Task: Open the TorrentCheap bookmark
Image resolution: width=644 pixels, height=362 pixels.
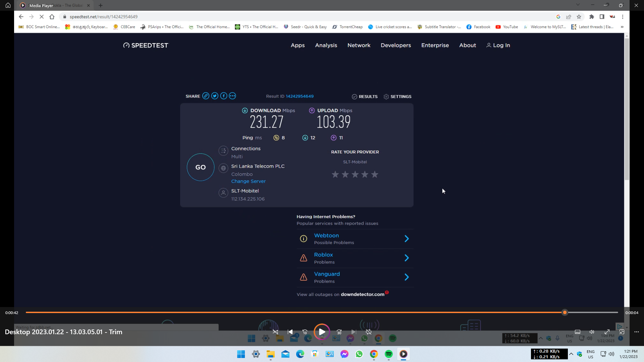Action: pos(347,27)
